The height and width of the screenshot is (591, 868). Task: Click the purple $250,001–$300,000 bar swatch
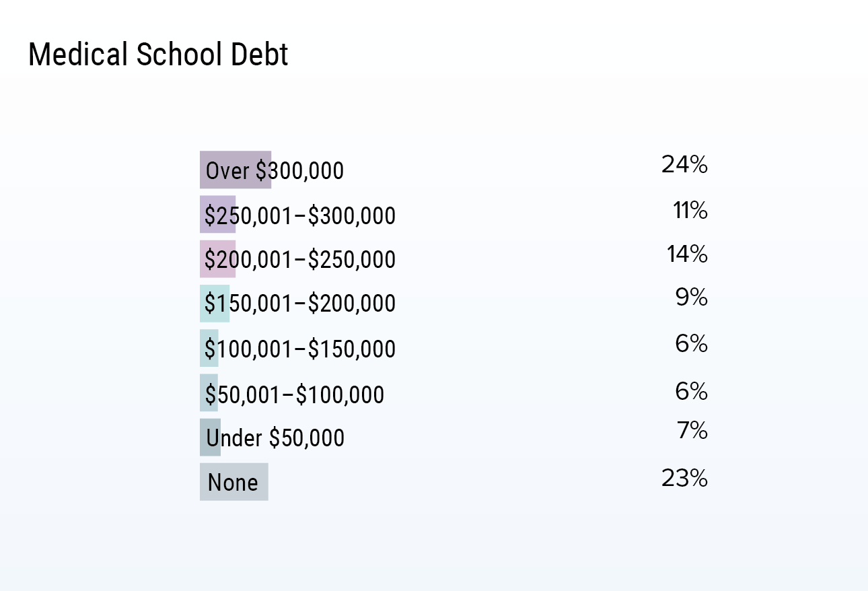[217, 215]
